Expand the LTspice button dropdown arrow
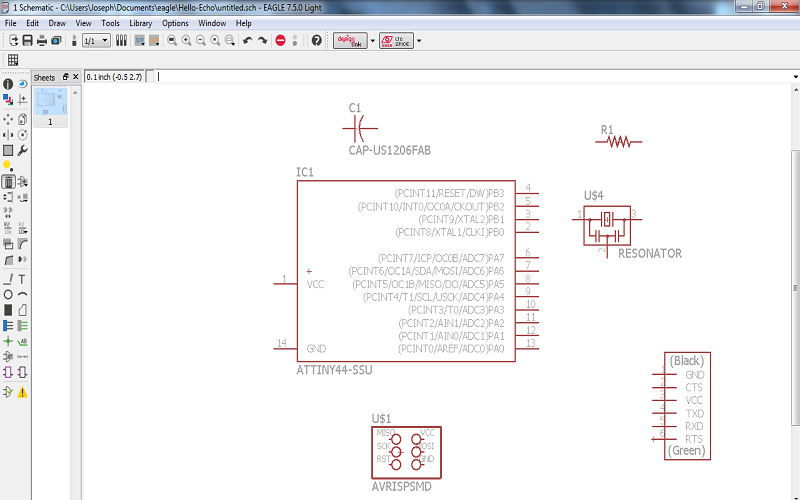The image size is (800, 500). point(419,41)
